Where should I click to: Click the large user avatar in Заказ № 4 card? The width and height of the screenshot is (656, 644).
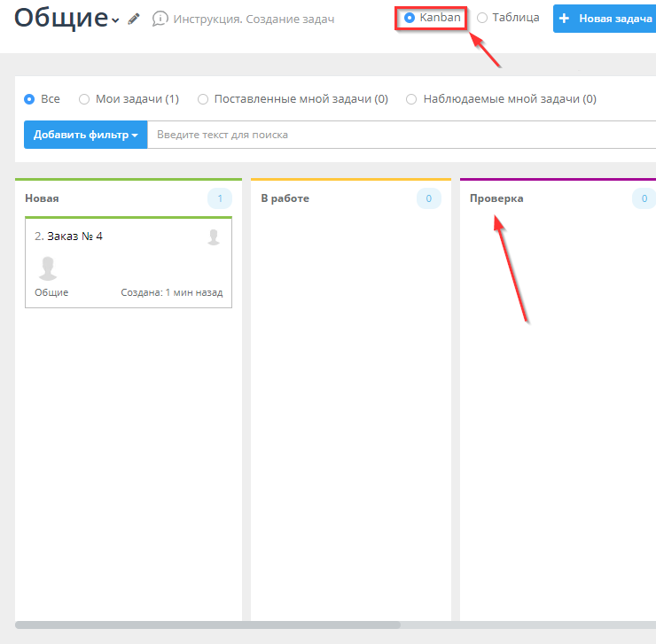click(50, 268)
